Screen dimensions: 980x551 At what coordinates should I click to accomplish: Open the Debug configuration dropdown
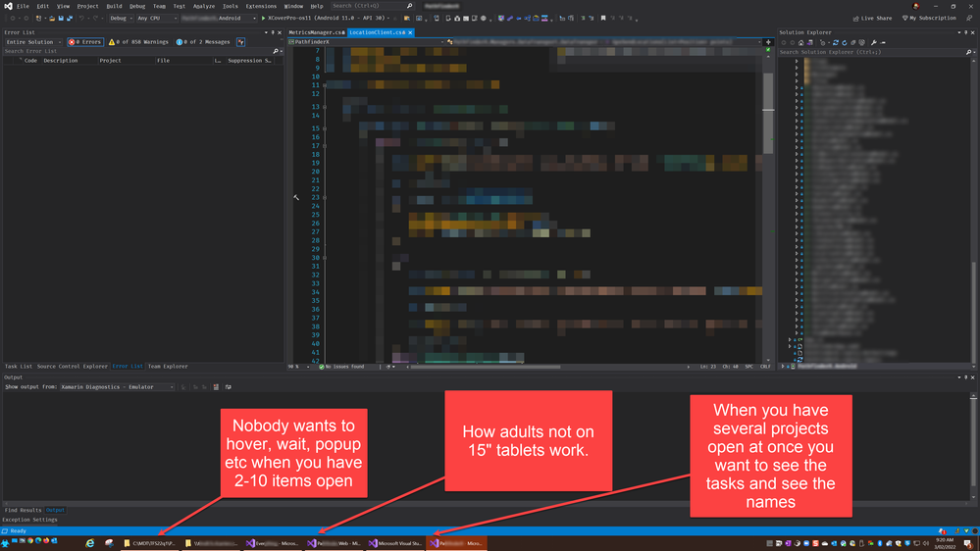(x=121, y=18)
